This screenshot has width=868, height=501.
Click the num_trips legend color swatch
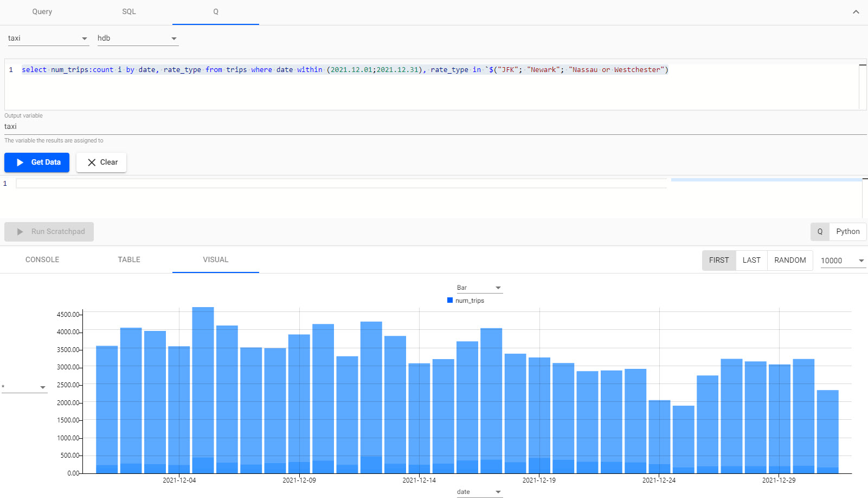tap(450, 300)
